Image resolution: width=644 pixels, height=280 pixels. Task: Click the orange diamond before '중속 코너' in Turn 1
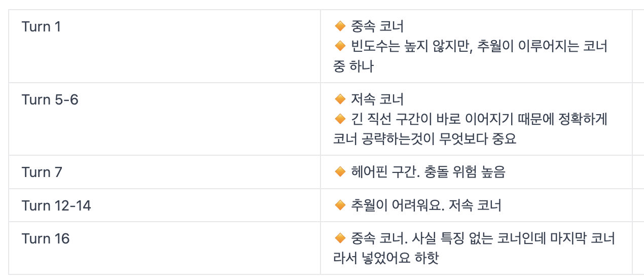coord(340,26)
